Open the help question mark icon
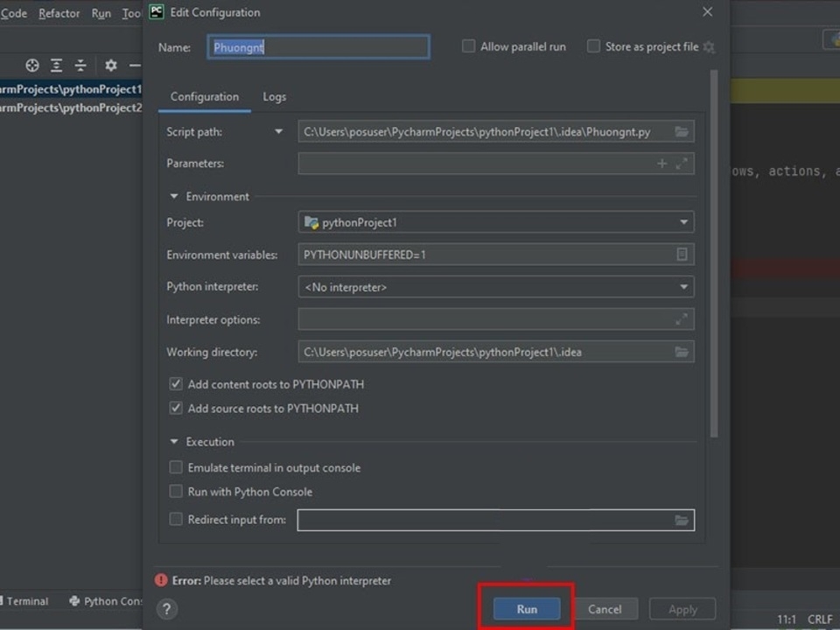The height and width of the screenshot is (630, 840). (x=166, y=609)
